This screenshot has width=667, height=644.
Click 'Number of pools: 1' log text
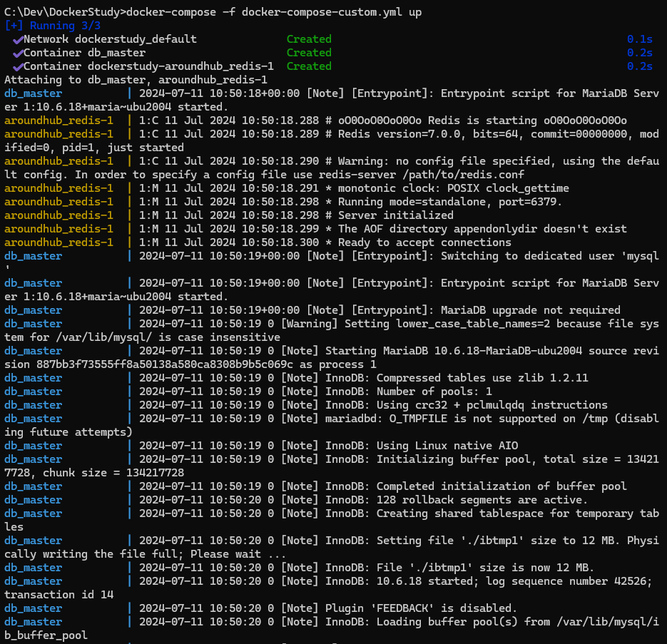click(x=434, y=392)
